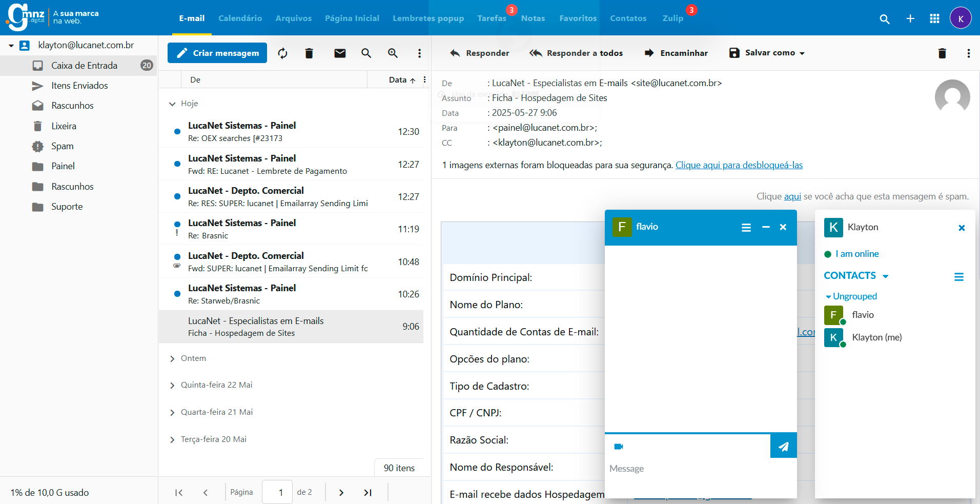This screenshot has width=980, height=504.
Task: Open the flavio chat window menu icon
Action: 746,228
